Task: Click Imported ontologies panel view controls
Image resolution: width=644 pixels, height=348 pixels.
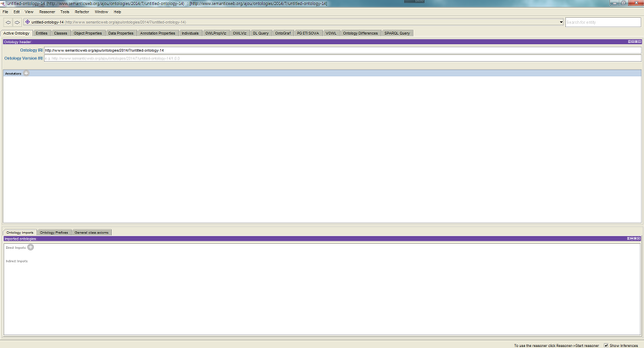Action: (x=633, y=239)
